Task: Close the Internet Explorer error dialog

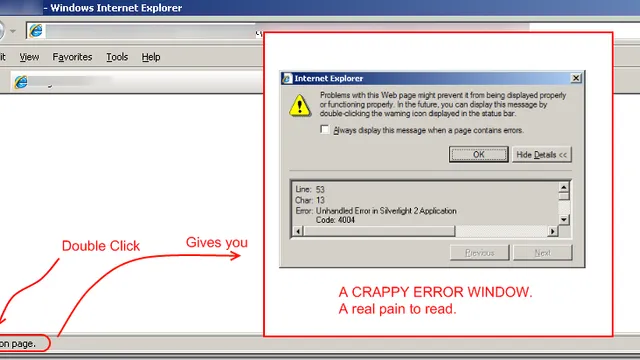Action: pos(576,78)
